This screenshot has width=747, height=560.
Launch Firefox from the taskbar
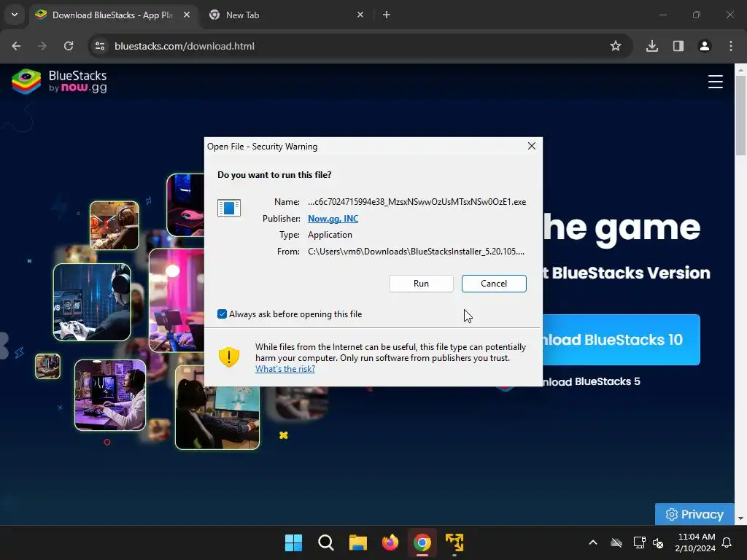[x=390, y=542]
